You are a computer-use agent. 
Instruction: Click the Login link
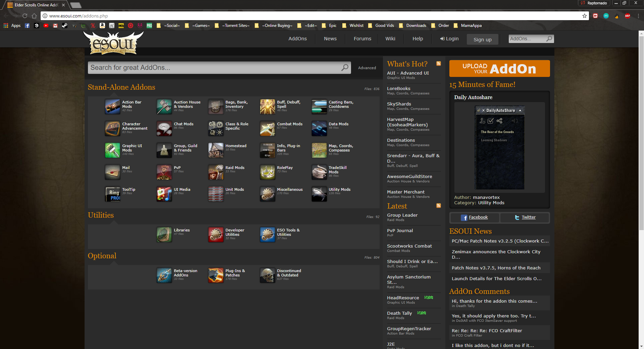point(449,39)
